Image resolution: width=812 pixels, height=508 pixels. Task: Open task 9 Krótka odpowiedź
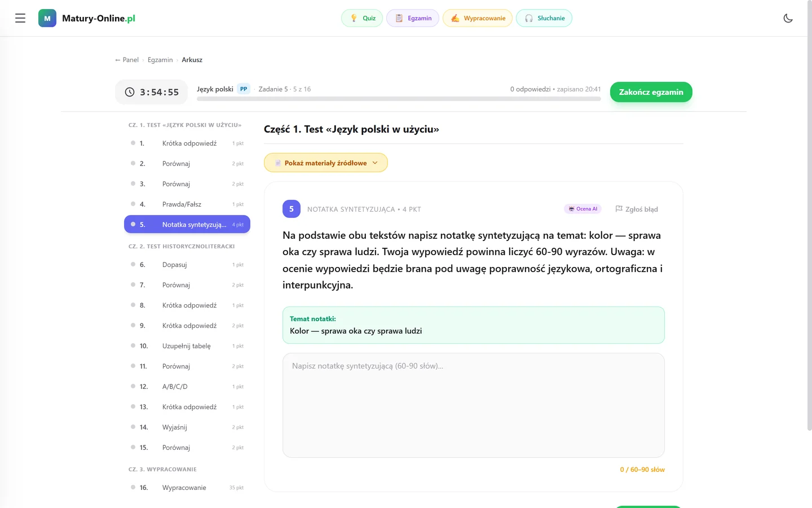[187, 326]
